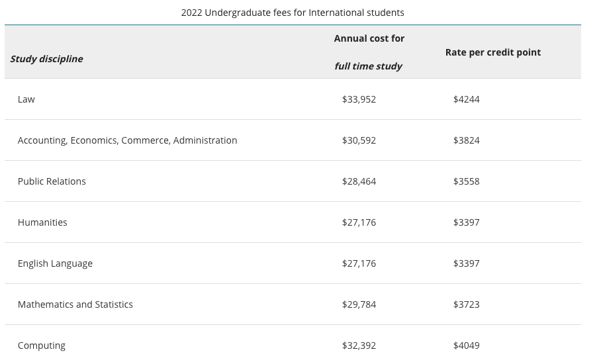Click the $3558 credit point rate

466,181
